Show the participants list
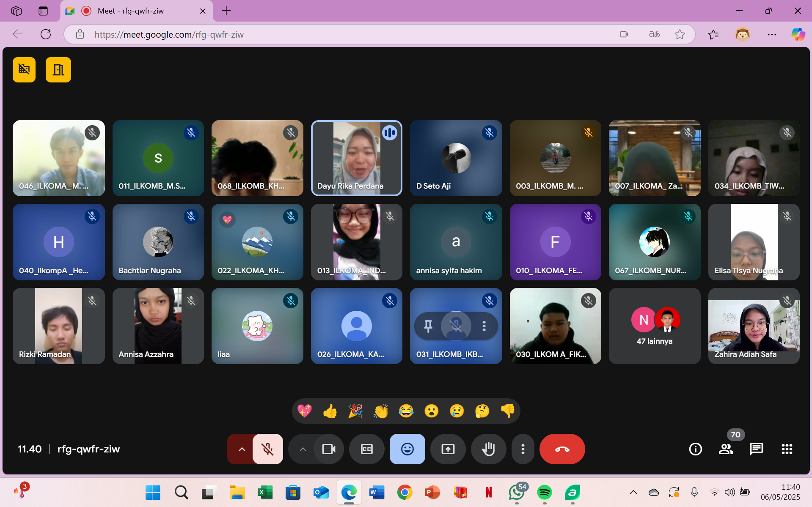The width and height of the screenshot is (812, 507). 726,449
